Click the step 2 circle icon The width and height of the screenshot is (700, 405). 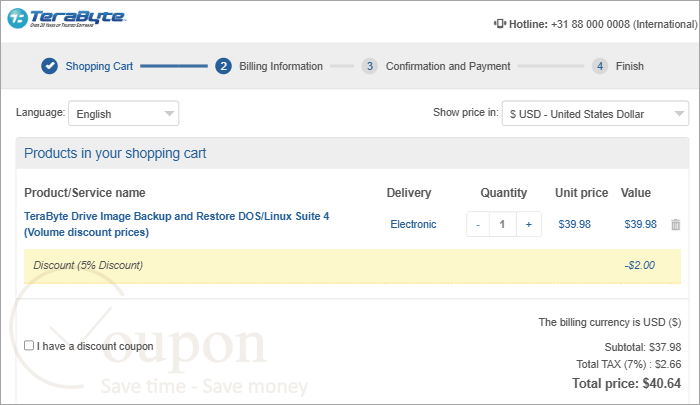click(x=223, y=66)
